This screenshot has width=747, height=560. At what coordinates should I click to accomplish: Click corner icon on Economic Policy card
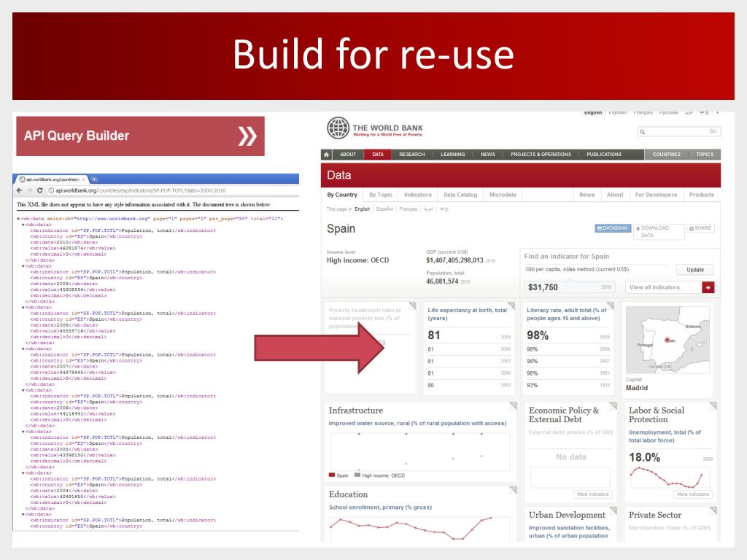pyautogui.click(x=613, y=405)
